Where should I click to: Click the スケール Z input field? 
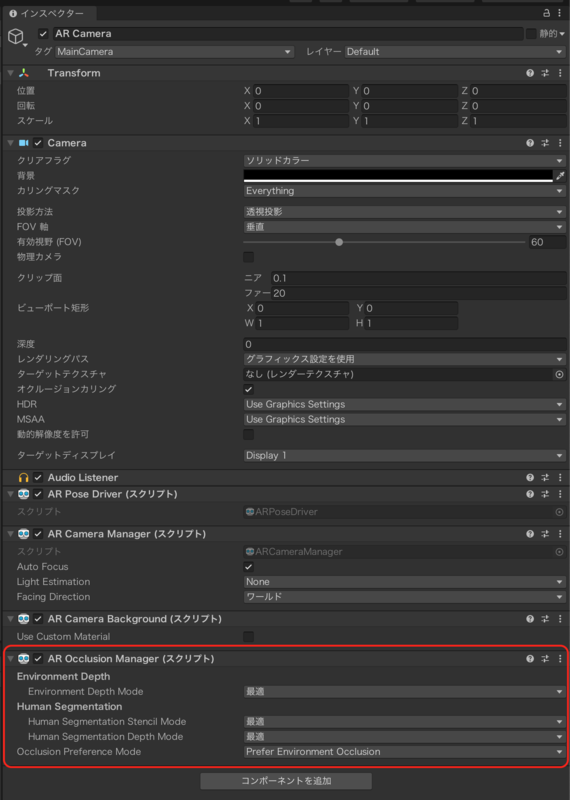coord(518,121)
